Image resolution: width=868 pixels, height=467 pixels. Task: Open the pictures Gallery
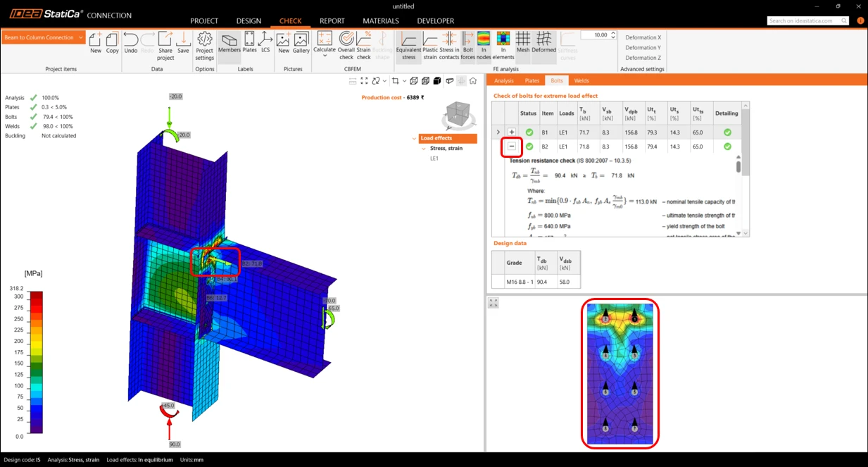[x=301, y=42]
